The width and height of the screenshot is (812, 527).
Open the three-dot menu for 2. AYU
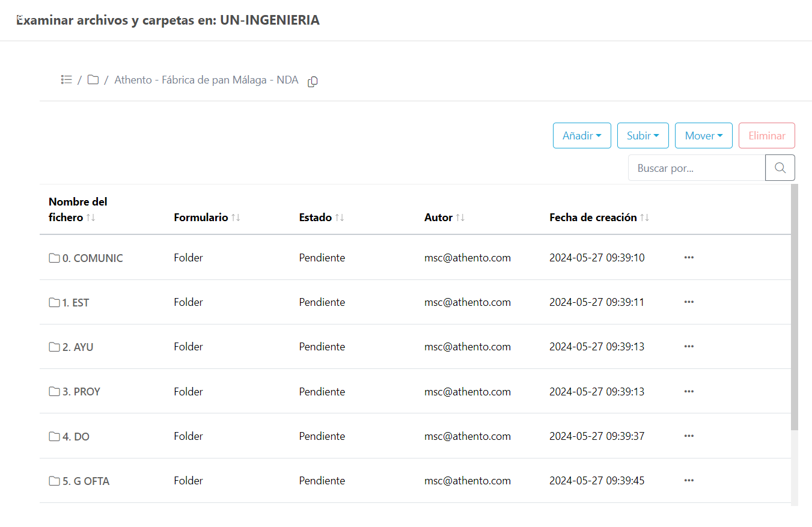click(x=689, y=347)
